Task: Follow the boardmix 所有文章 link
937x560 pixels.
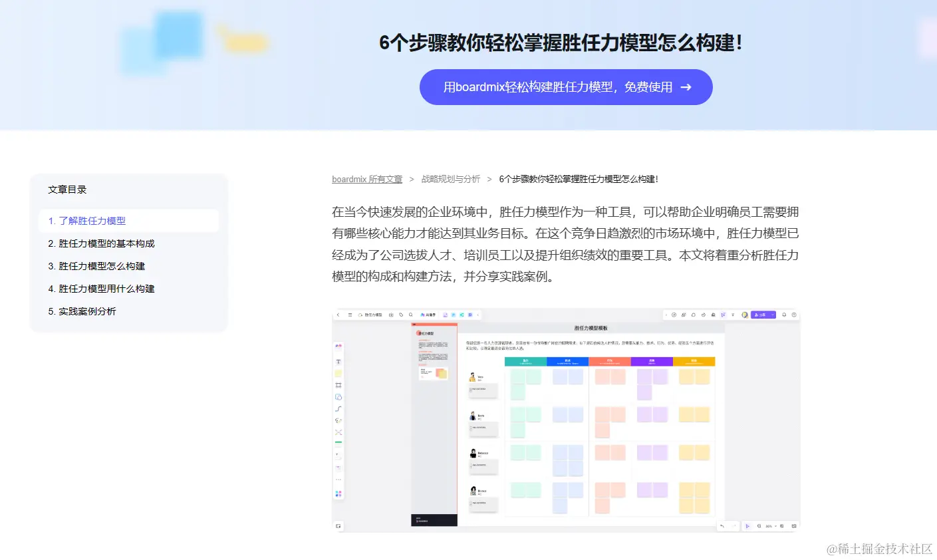Action: 366,178
